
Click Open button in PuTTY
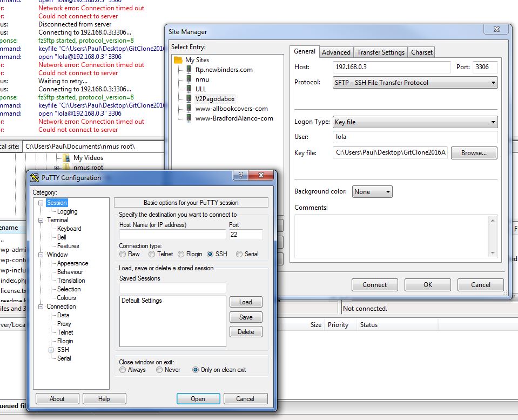point(198,399)
